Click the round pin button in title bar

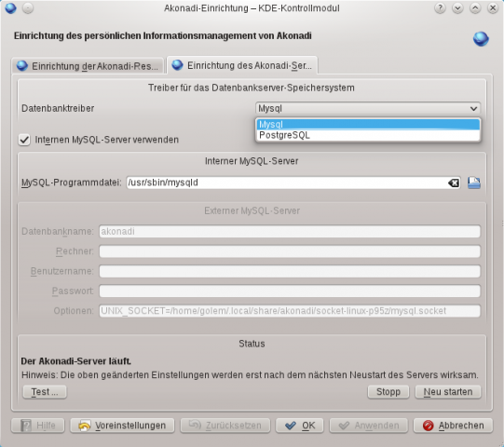28,8
